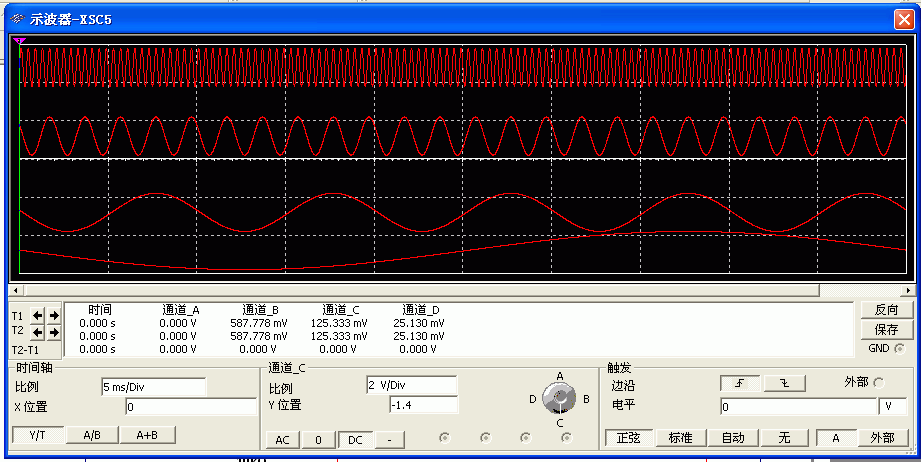Toggle the GND radio button
Screen dimensions: 921x462
click(x=899, y=348)
